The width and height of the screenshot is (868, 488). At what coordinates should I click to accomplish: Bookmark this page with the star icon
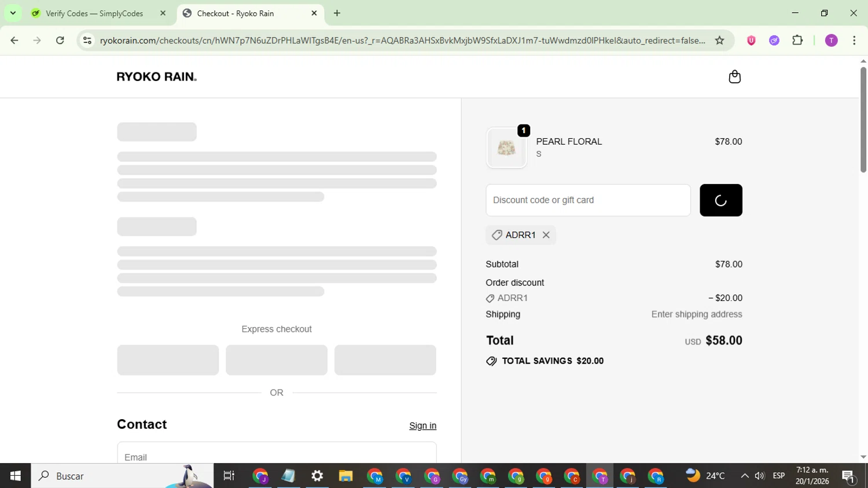click(719, 41)
